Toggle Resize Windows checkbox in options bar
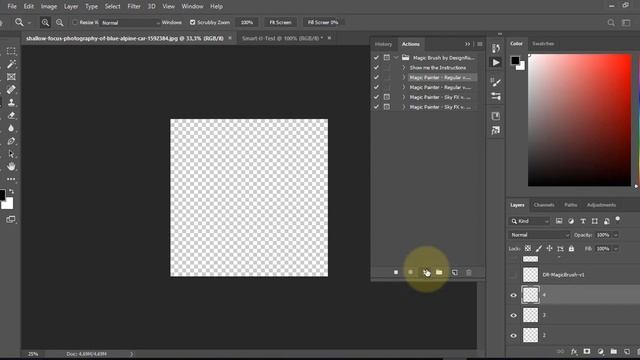This screenshot has width=640, height=360. (x=75, y=22)
